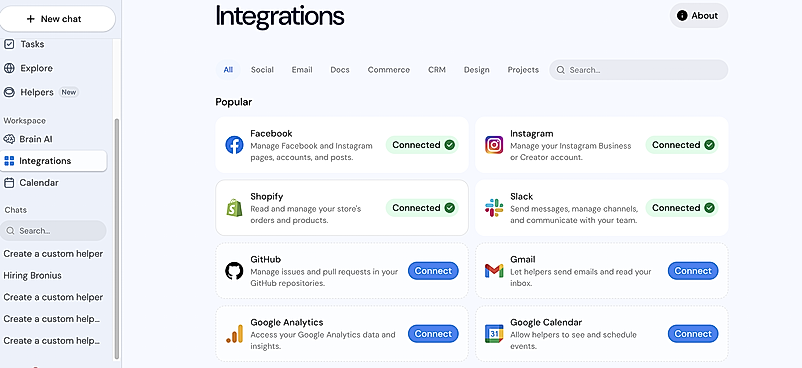Click the Connected label text on Slack

tap(676, 208)
